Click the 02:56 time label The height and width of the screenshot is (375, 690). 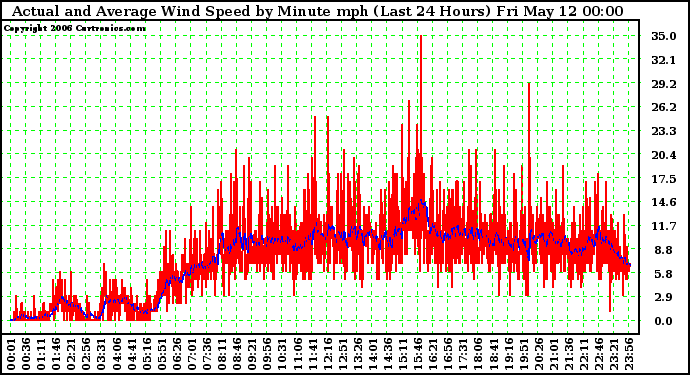(86, 354)
